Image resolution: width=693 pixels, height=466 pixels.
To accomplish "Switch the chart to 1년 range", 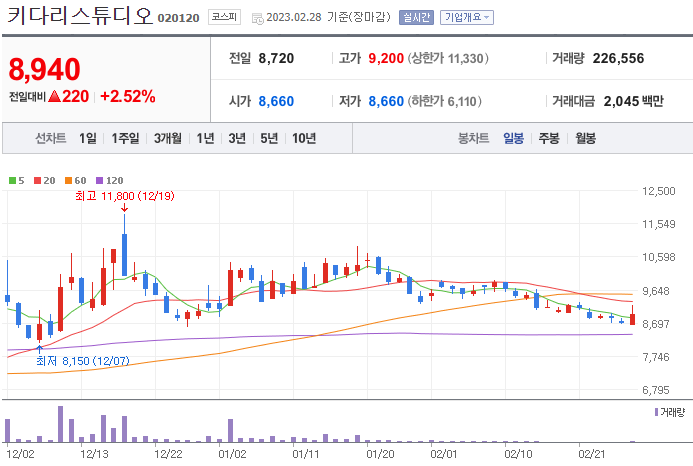I will click(205, 138).
